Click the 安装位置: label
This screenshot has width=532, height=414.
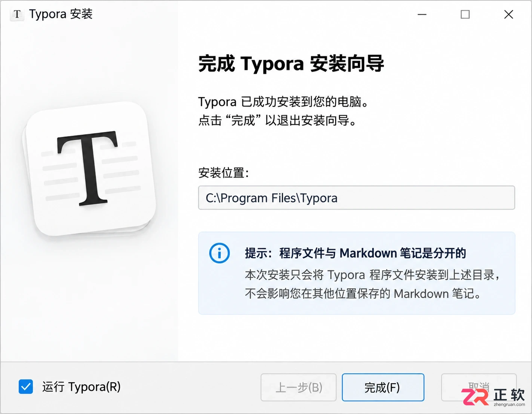(224, 173)
